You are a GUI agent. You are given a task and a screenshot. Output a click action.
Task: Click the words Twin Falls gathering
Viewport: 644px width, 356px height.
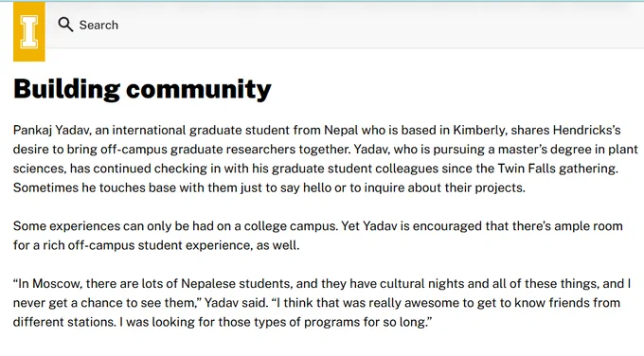[557, 169]
